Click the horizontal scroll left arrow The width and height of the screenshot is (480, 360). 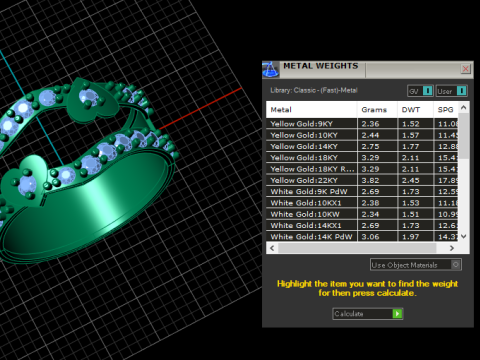272,248
